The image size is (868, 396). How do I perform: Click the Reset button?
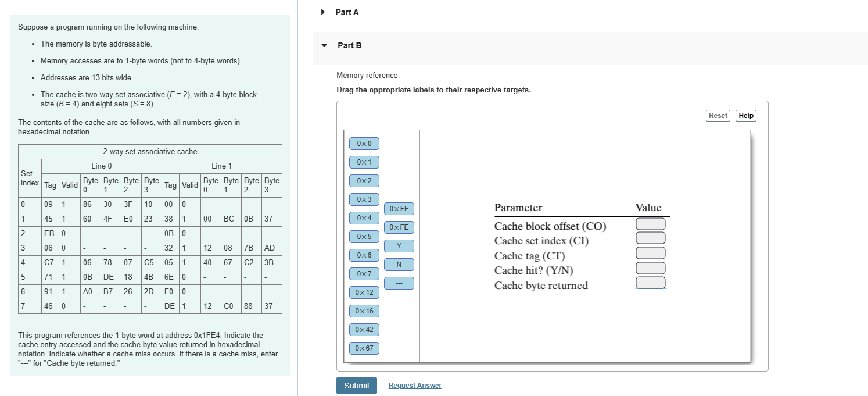tap(718, 115)
